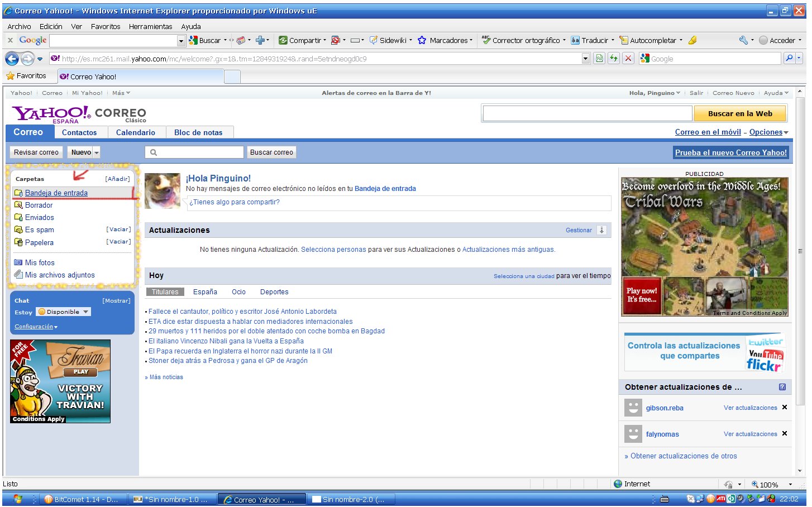
Task: Dismiss the falynomas suggestion with X
Action: coord(785,434)
